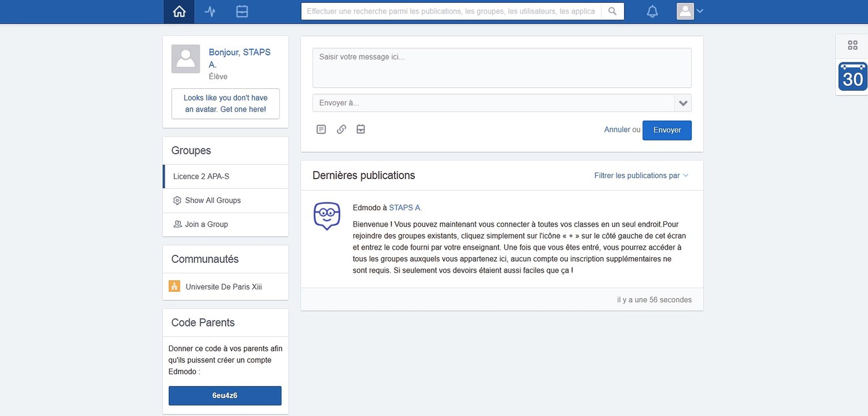The width and height of the screenshot is (868, 416).
Task: Click the 'il y a une 56 secondes' timestamp
Action: [x=654, y=300]
